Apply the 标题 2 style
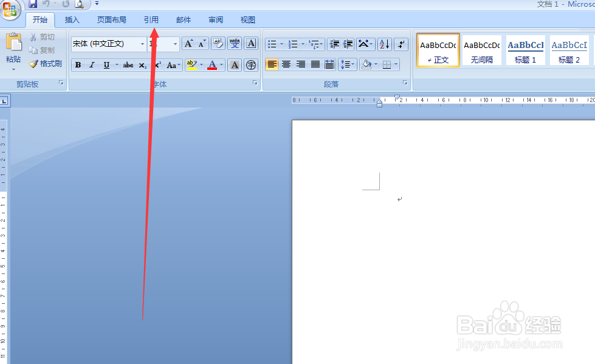 (x=569, y=50)
